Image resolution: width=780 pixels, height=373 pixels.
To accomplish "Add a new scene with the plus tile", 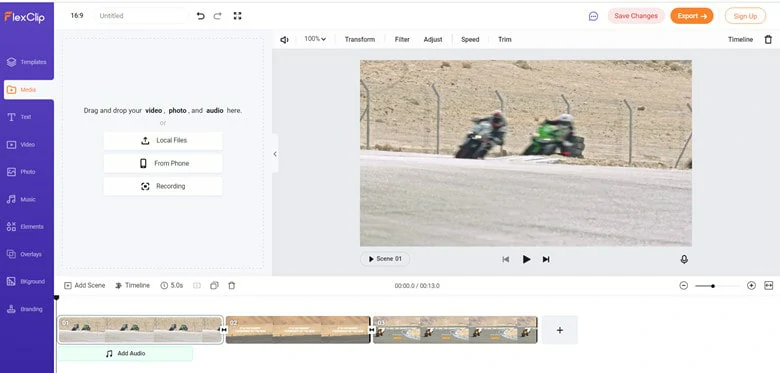I will click(x=560, y=330).
